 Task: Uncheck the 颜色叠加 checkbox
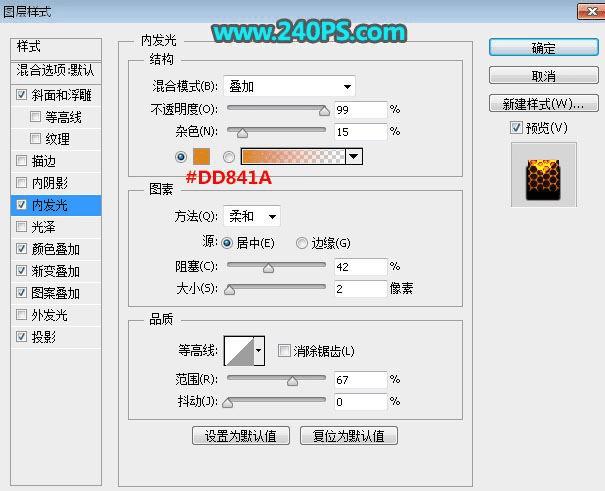click(x=22, y=249)
